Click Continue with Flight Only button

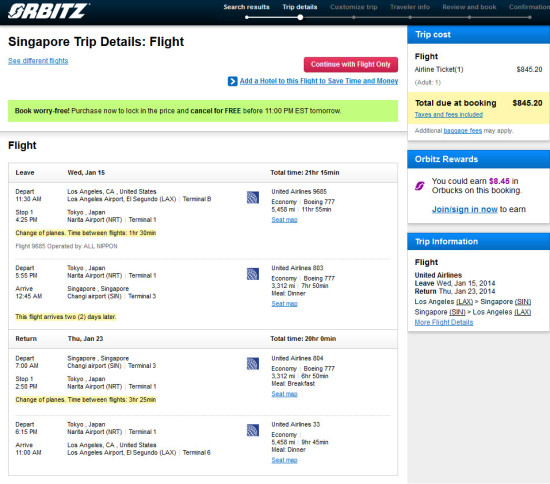point(351,65)
